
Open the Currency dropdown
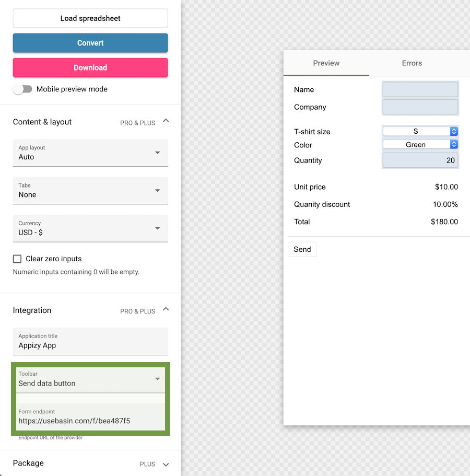[x=90, y=228]
